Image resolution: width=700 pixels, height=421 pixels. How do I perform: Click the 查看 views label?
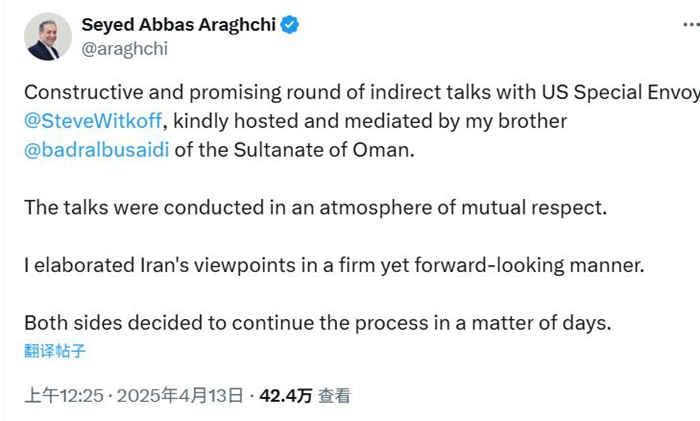[334, 396]
